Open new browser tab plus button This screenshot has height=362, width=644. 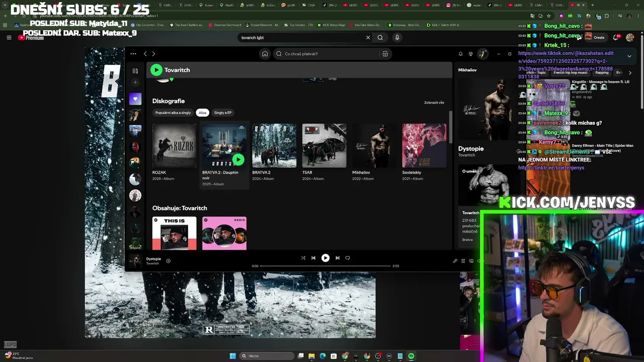592,5
